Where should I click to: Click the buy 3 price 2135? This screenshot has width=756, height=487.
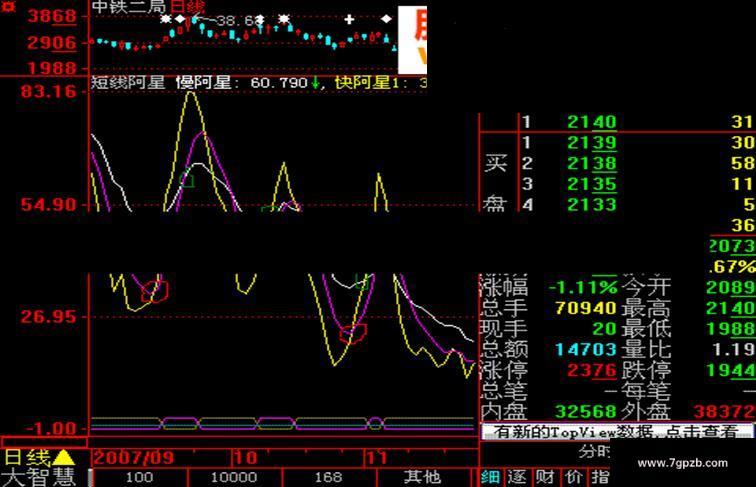click(x=592, y=184)
